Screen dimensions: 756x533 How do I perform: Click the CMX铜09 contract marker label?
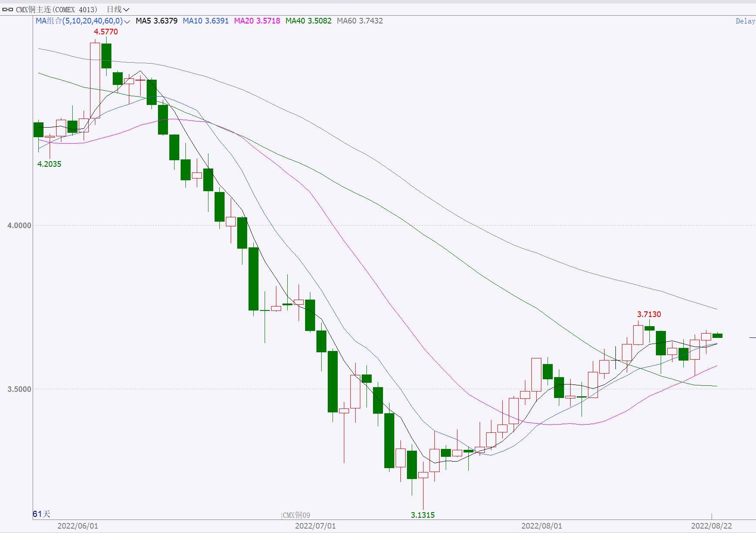[x=296, y=516]
